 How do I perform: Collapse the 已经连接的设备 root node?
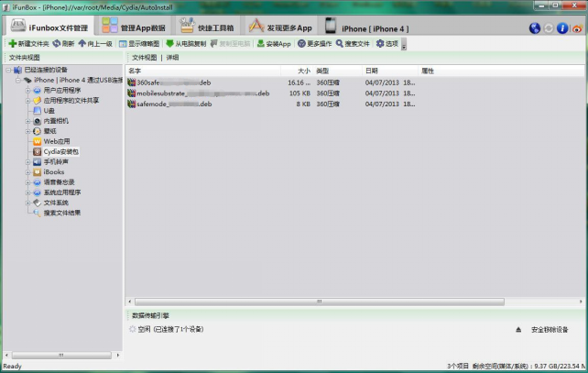(x=8, y=70)
